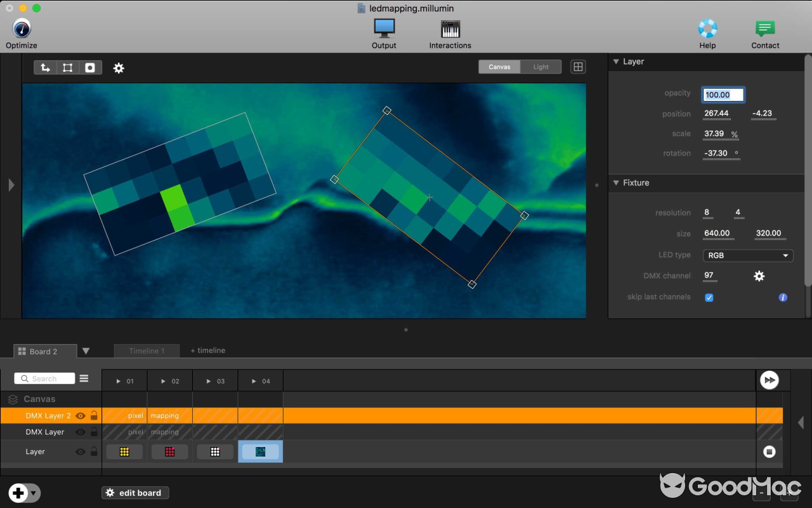
Task: Click the opacity value field
Action: [x=723, y=95]
